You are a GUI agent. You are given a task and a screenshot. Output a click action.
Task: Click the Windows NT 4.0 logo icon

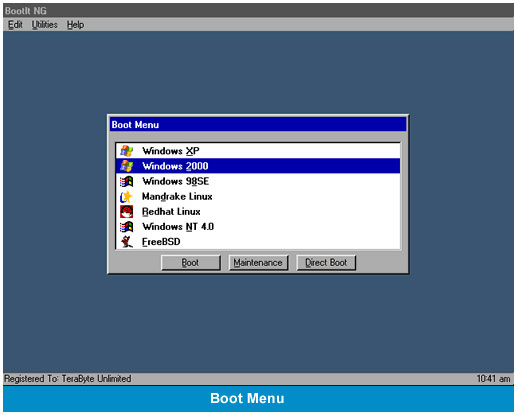pyautogui.click(x=127, y=227)
